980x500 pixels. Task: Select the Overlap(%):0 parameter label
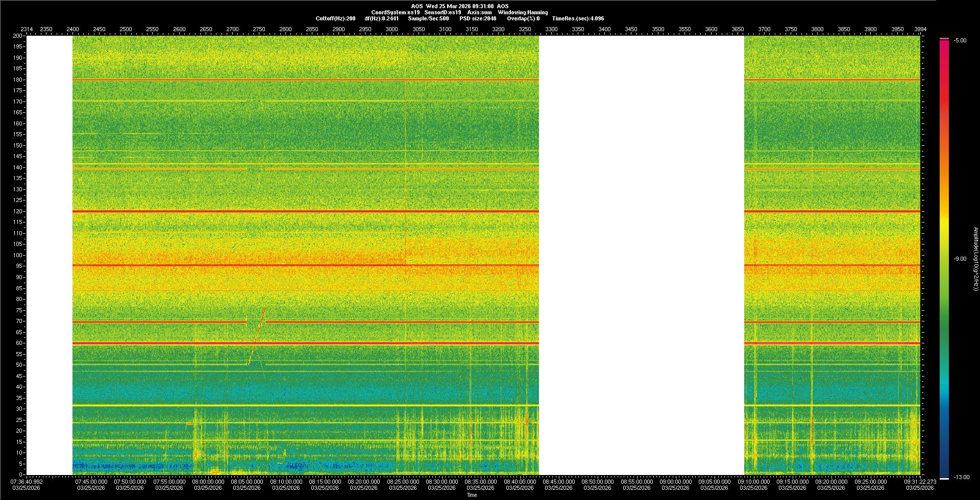click(523, 18)
